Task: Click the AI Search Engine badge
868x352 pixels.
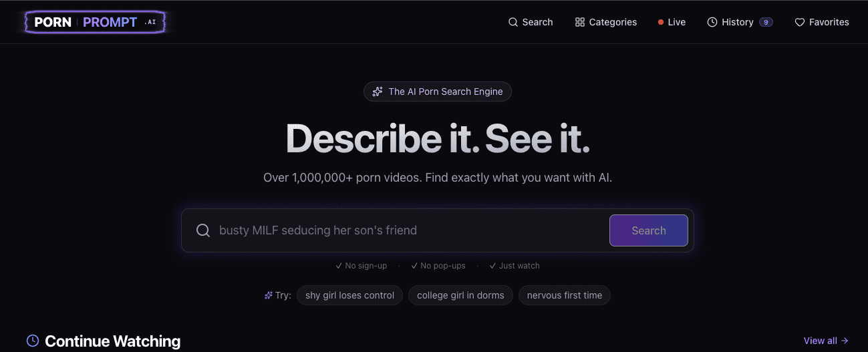Action: point(438,92)
